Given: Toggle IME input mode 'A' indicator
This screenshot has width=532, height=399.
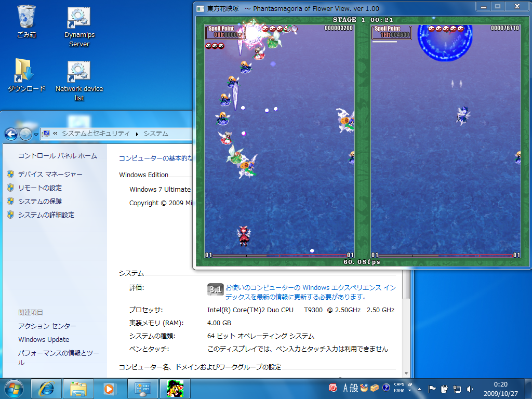Looking at the screenshot, I should (345, 388).
